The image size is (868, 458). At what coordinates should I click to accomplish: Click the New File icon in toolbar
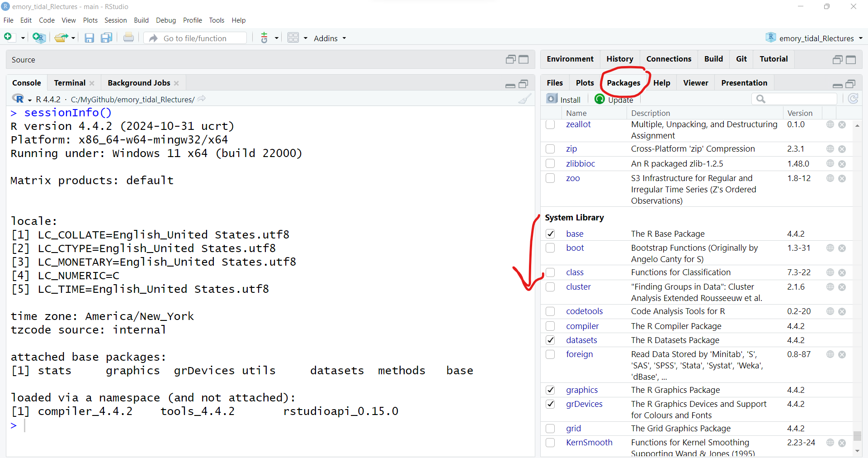coord(8,38)
